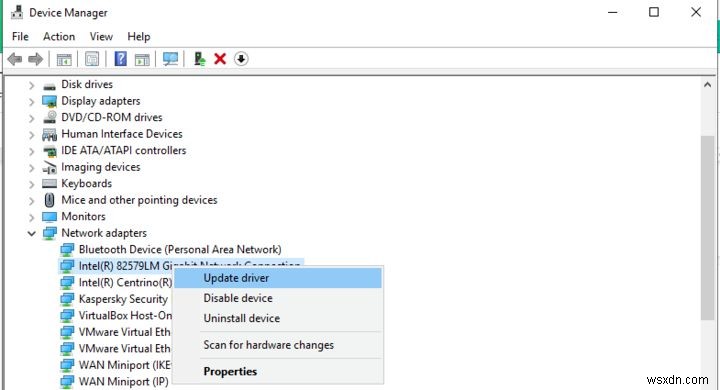
Task: Select the first VMware Virtual Ethernet adapter
Action: point(124,333)
